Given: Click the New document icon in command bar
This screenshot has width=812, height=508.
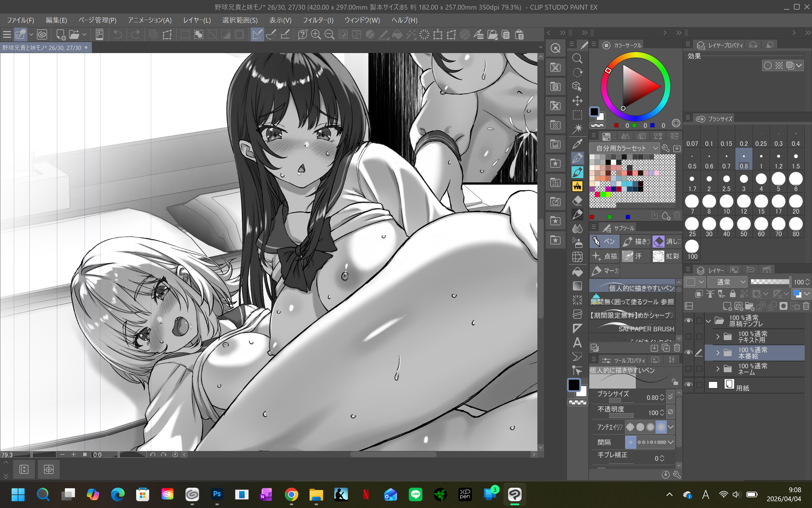Looking at the screenshot, I should 61,35.
